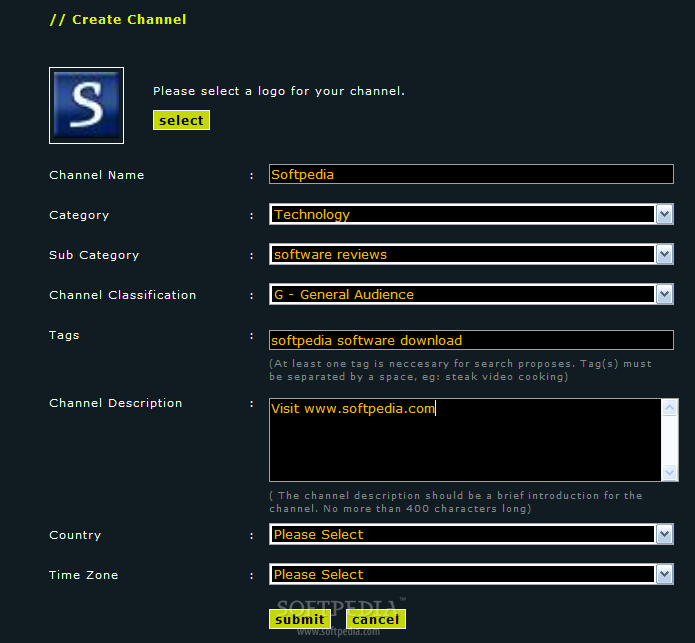The height and width of the screenshot is (643, 695).
Task: Click the Category label
Action: coord(79,215)
